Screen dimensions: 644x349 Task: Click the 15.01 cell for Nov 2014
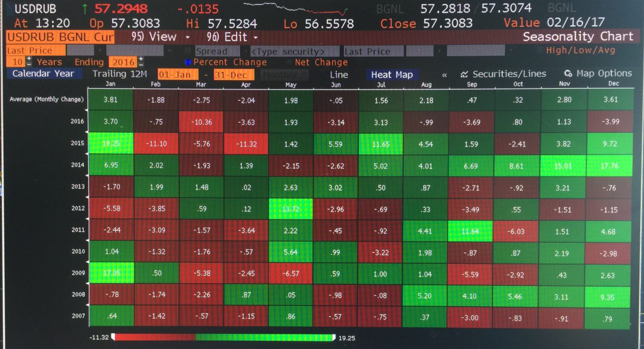coord(564,165)
